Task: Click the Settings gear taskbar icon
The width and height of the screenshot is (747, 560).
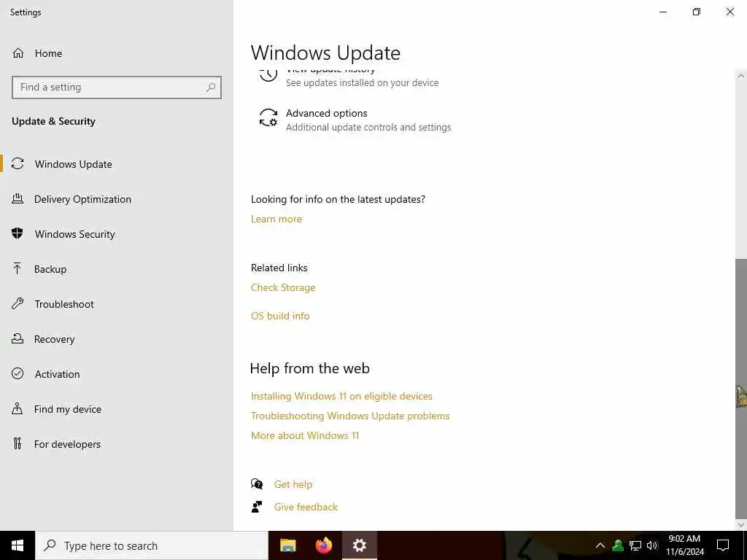Action: pyautogui.click(x=360, y=545)
